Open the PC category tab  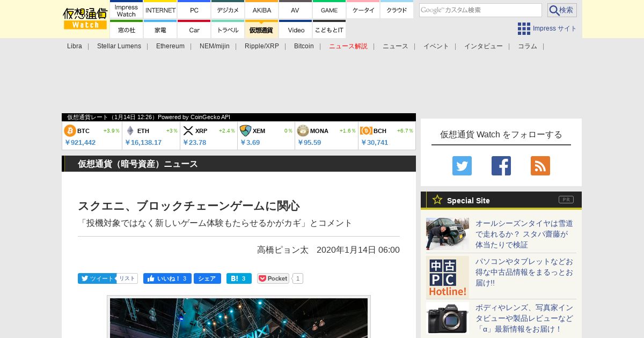(x=194, y=10)
